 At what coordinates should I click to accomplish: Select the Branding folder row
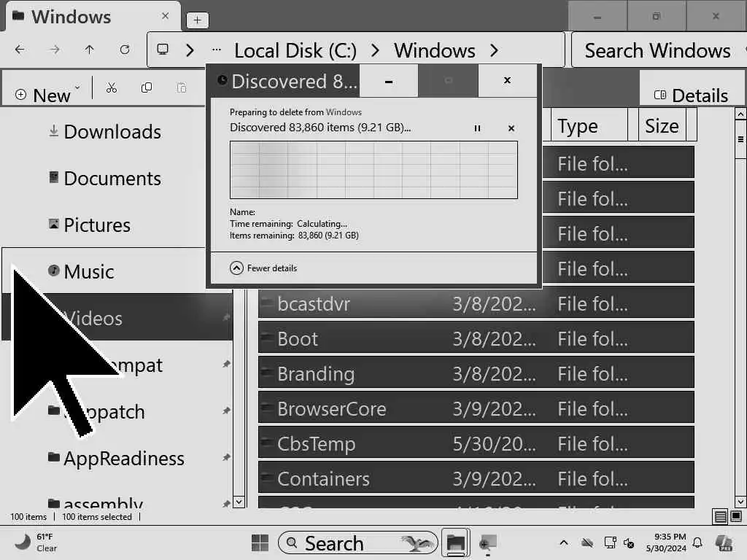(476, 374)
